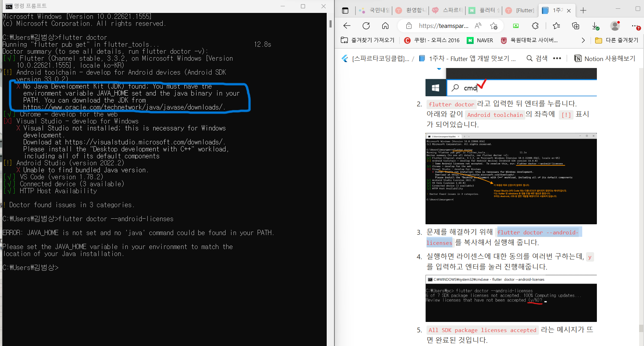The width and height of the screenshot is (644, 346).
Task: Open the NAVER bookmark
Action: pos(480,40)
